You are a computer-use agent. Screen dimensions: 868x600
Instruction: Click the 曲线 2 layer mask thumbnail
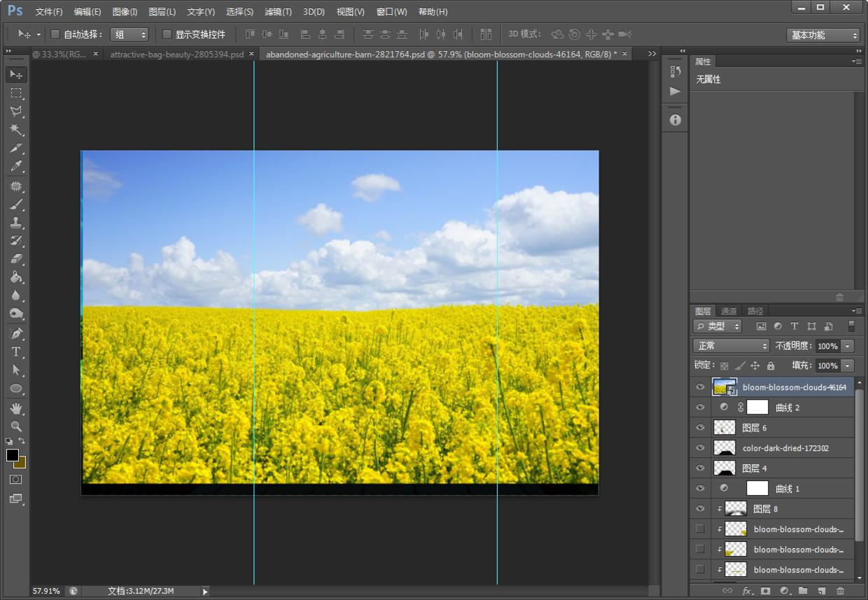(757, 407)
